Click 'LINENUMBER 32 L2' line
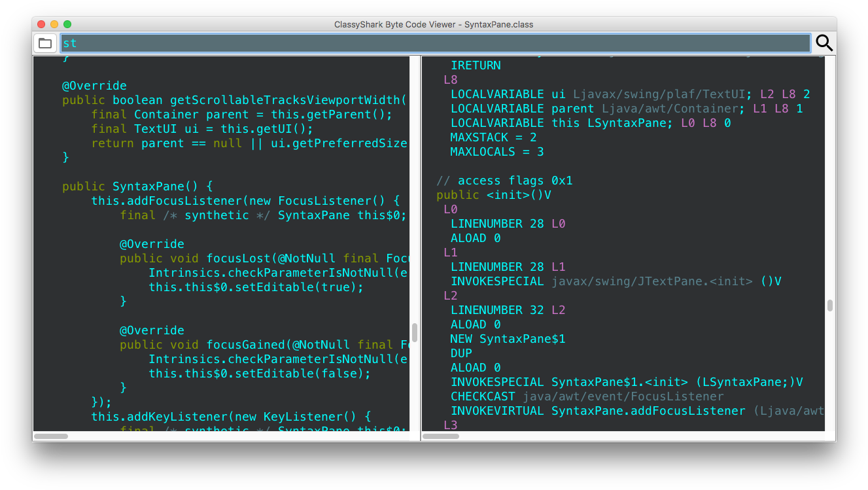 (x=508, y=310)
